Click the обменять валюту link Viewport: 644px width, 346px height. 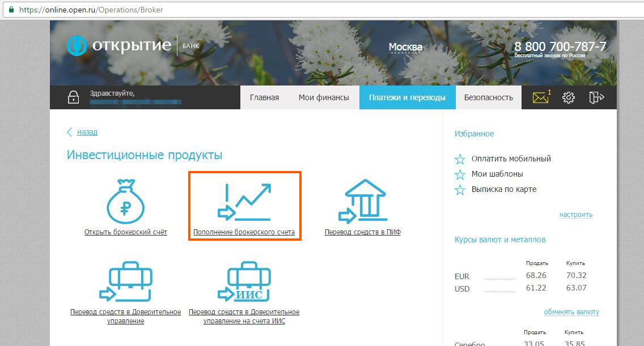click(x=571, y=312)
